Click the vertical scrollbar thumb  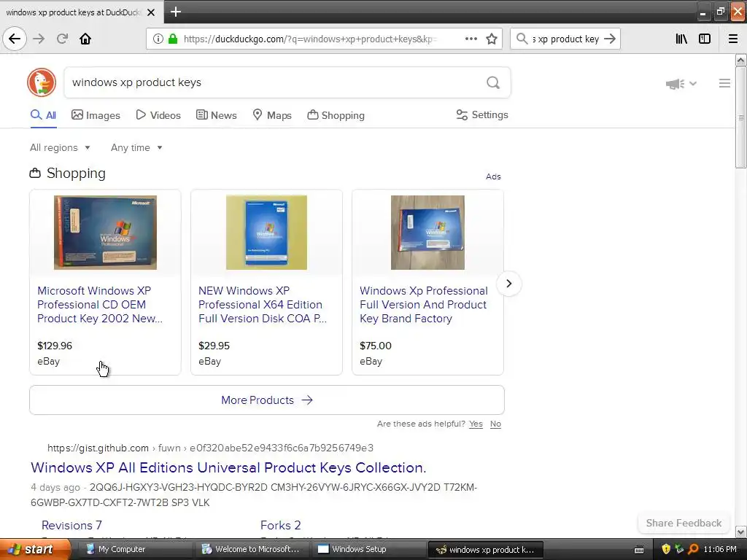tap(740, 117)
